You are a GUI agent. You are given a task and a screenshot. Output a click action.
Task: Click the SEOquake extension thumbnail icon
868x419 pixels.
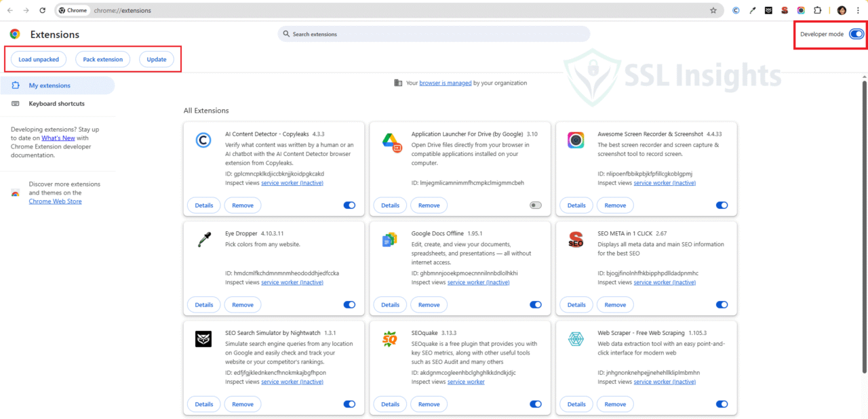pos(389,339)
